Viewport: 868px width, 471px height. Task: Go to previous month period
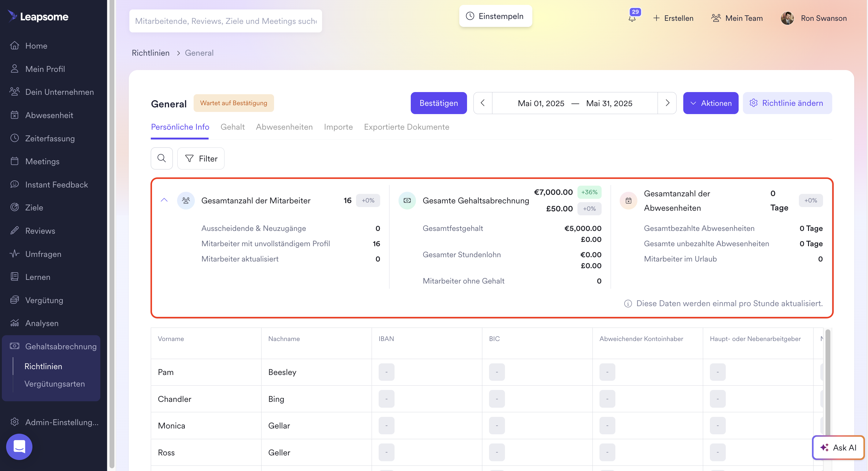(x=483, y=103)
